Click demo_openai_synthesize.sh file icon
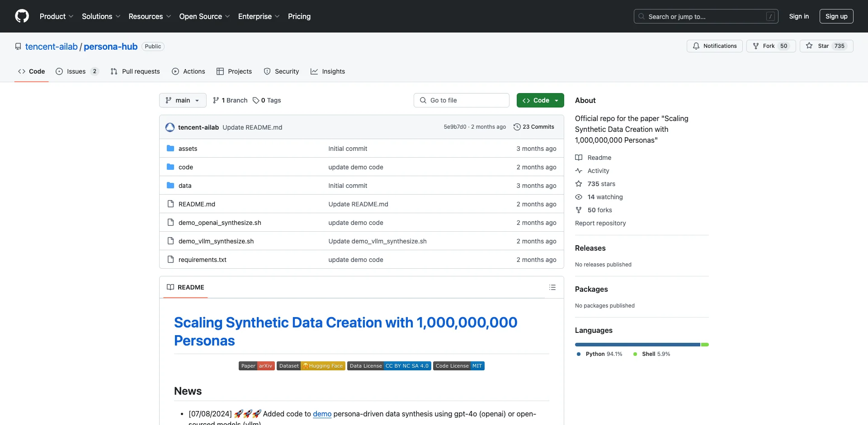Screen dimensions: 868x425 (170, 222)
